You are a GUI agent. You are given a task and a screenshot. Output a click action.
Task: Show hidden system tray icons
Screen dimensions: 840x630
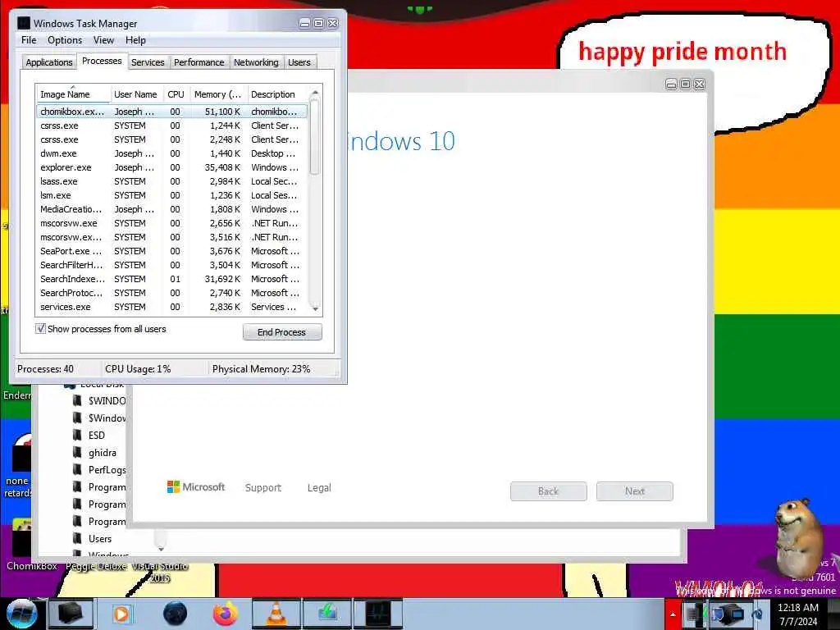(673, 614)
